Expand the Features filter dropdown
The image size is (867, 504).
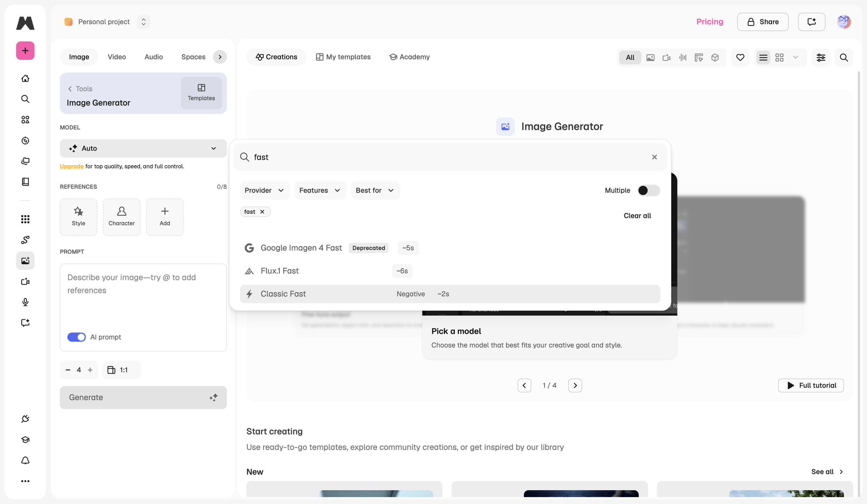[x=320, y=190]
